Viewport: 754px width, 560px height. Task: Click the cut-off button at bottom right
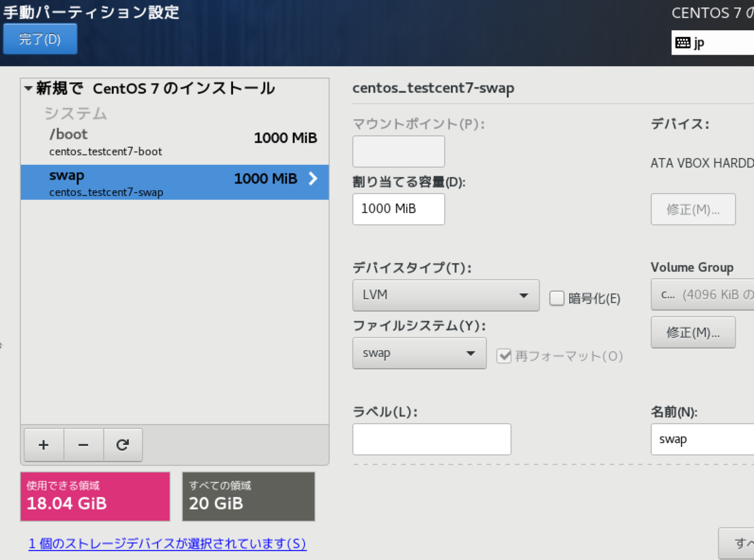pos(736,543)
